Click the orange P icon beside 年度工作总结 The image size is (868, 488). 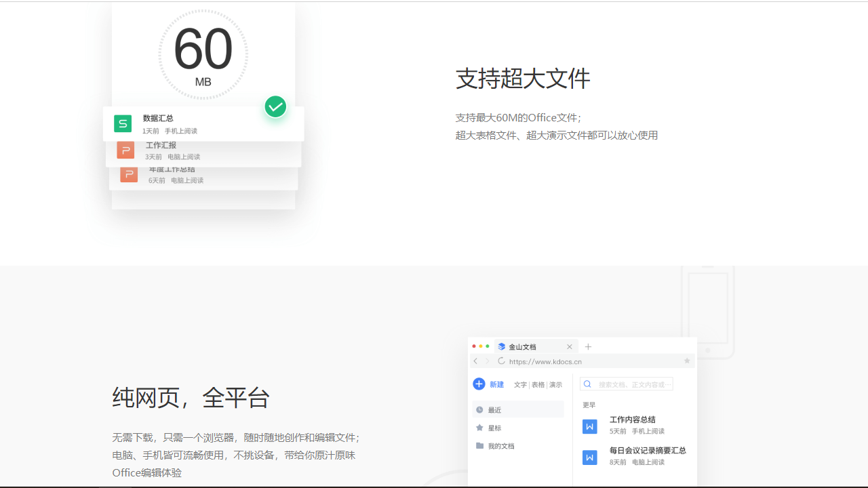tap(129, 174)
